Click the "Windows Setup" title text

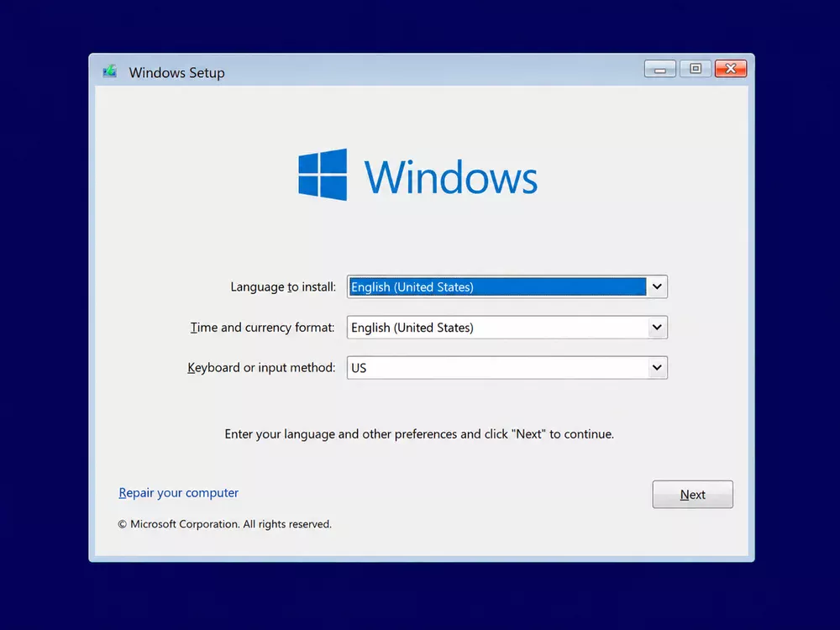tap(176, 72)
